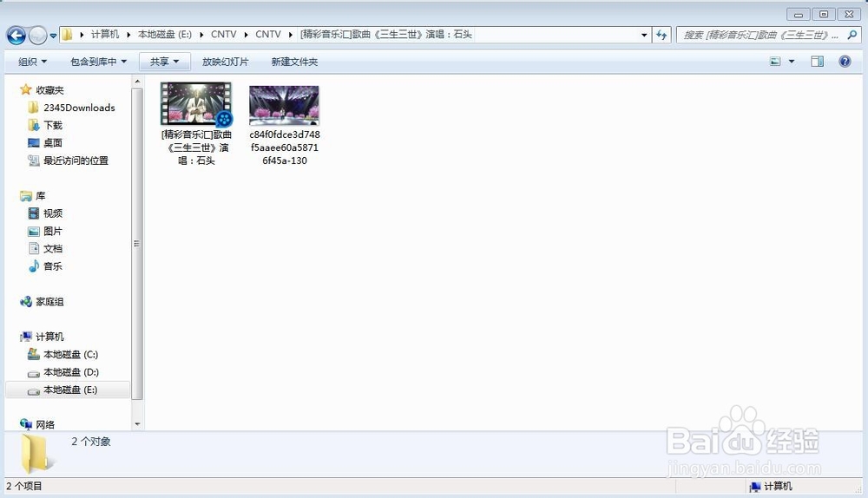
Task: Go back with the blue Back arrow
Action: (16, 36)
